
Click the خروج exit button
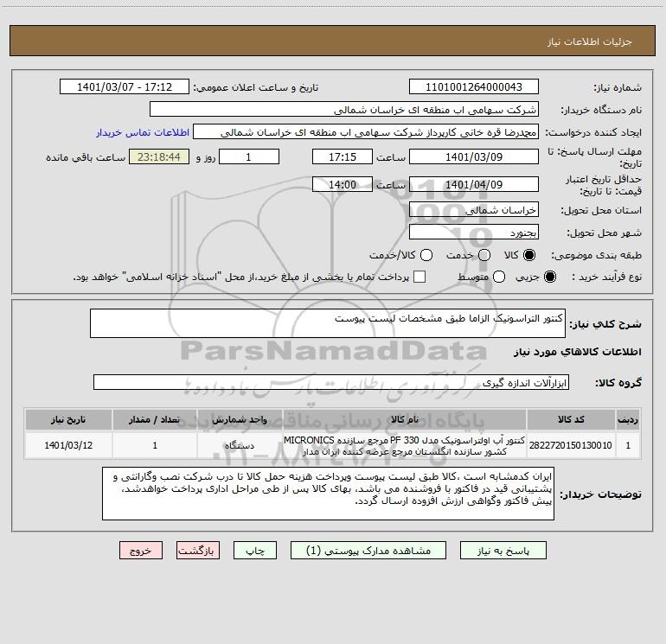click(141, 551)
